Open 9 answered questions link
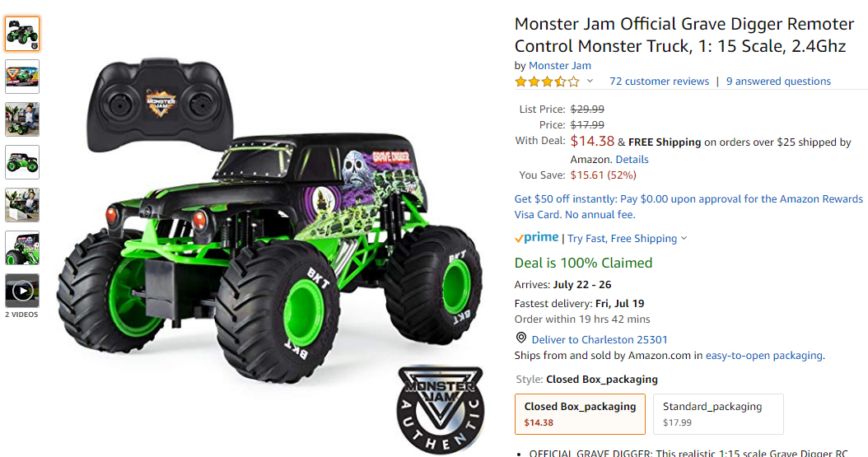Image resolution: width=868 pixels, height=457 pixels. click(x=778, y=82)
